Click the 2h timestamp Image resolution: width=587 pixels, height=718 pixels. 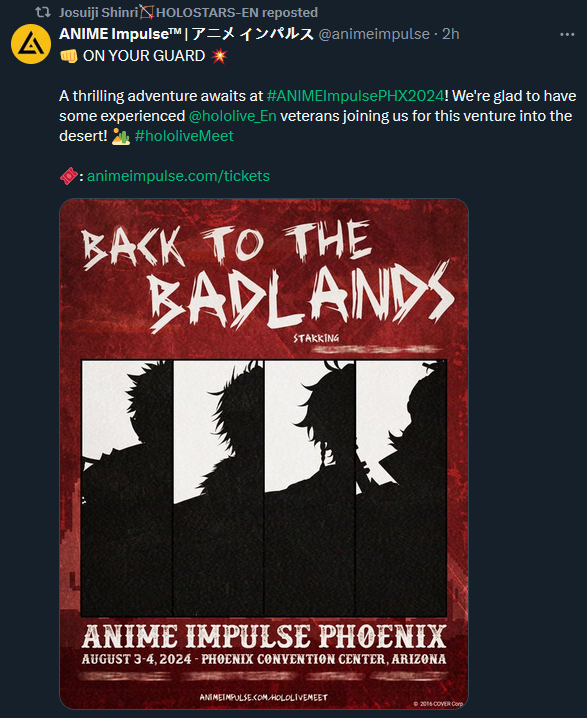pyautogui.click(x=451, y=34)
